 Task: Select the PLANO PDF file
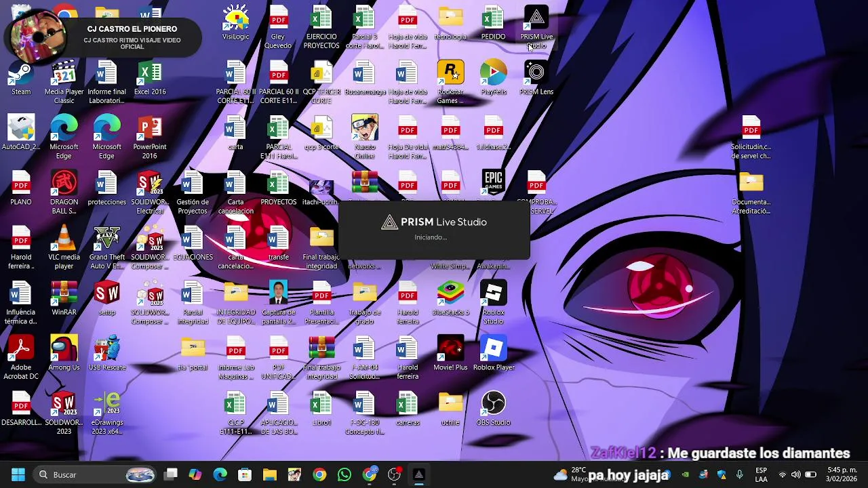point(21,187)
